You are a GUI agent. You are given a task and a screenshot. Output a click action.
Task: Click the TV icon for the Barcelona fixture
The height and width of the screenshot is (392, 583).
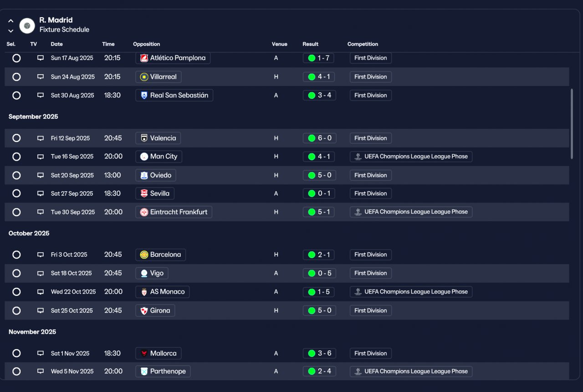click(x=41, y=255)
